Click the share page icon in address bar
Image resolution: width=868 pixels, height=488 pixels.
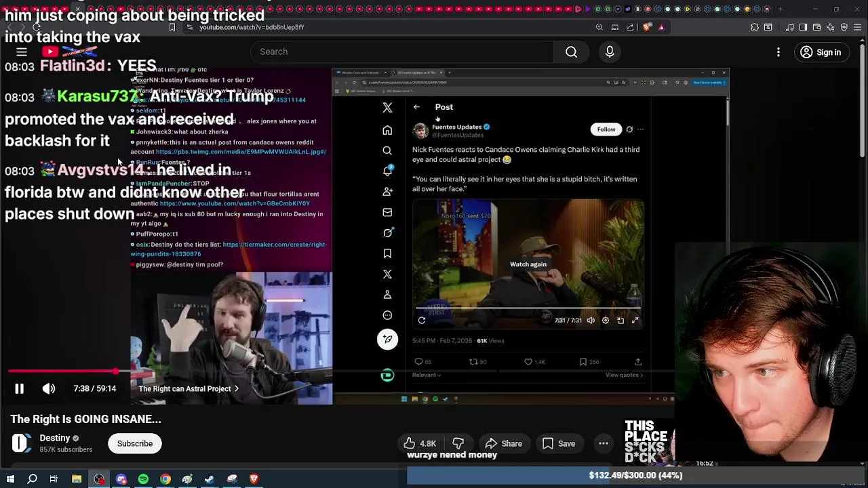pyautogui.click(x=630, y=27)
